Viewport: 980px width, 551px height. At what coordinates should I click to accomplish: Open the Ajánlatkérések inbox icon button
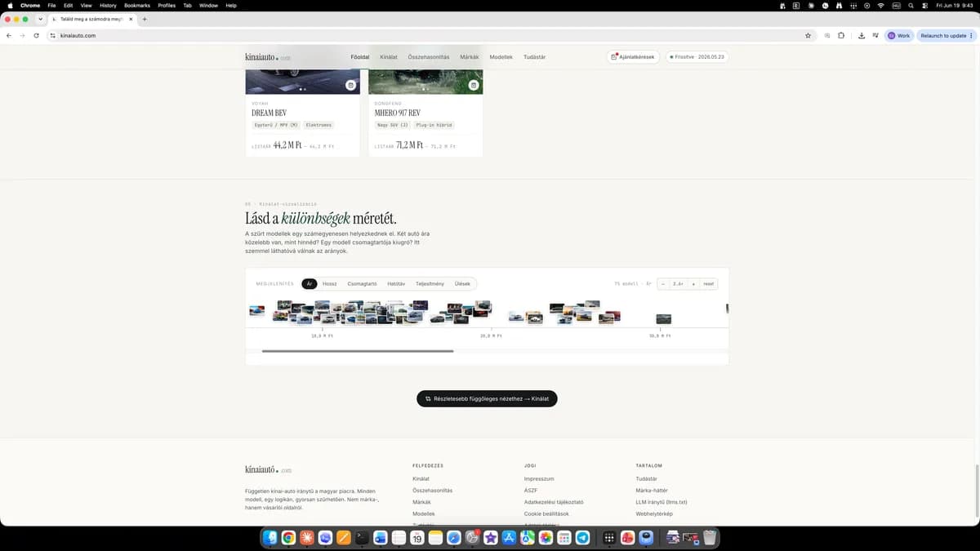[x=633, y=57]
